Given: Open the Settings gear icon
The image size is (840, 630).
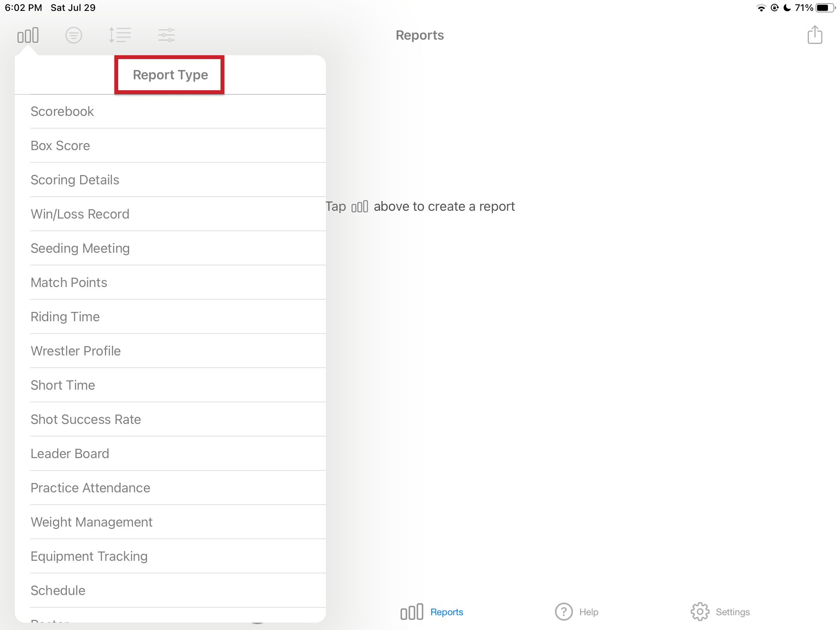Looking at the screenshot, I should pos(700,612).
